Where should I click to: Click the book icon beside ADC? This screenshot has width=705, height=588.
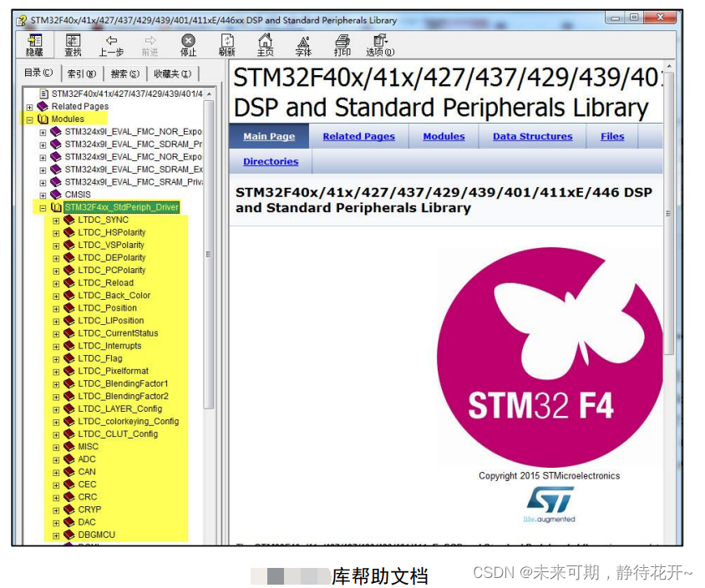point(68,459)
